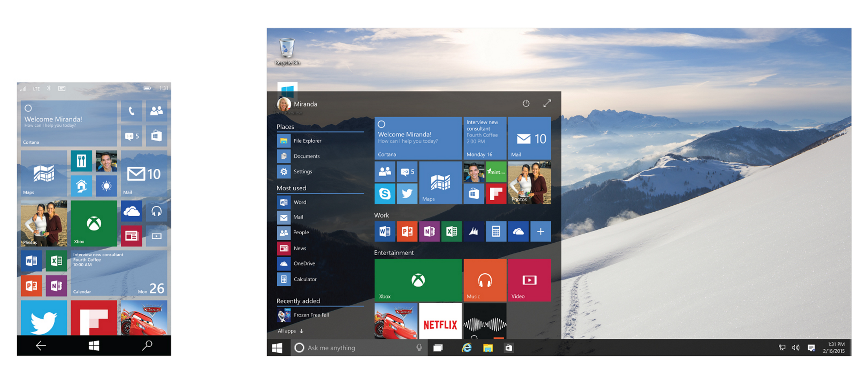The width and height of the screenshot is (868, 376).
Task: Open the People tile in desktop Start menu
Action: 385,171
